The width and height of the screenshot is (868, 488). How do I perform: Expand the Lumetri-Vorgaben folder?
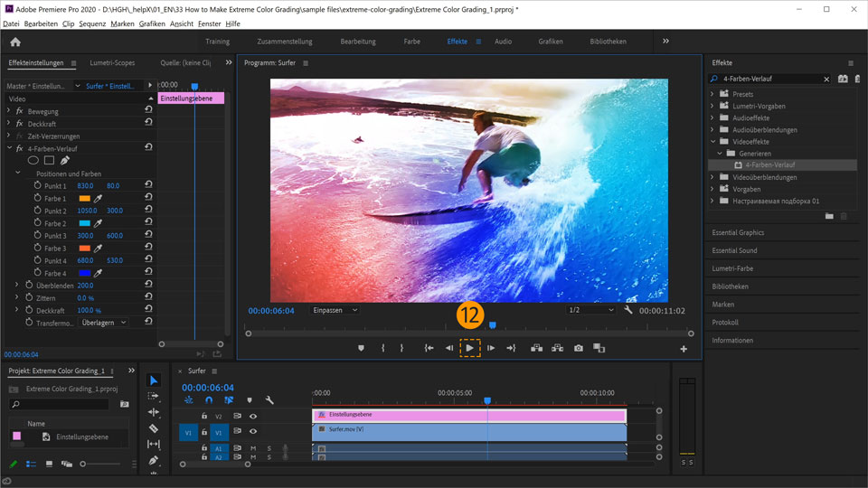(x=712, y=106)
